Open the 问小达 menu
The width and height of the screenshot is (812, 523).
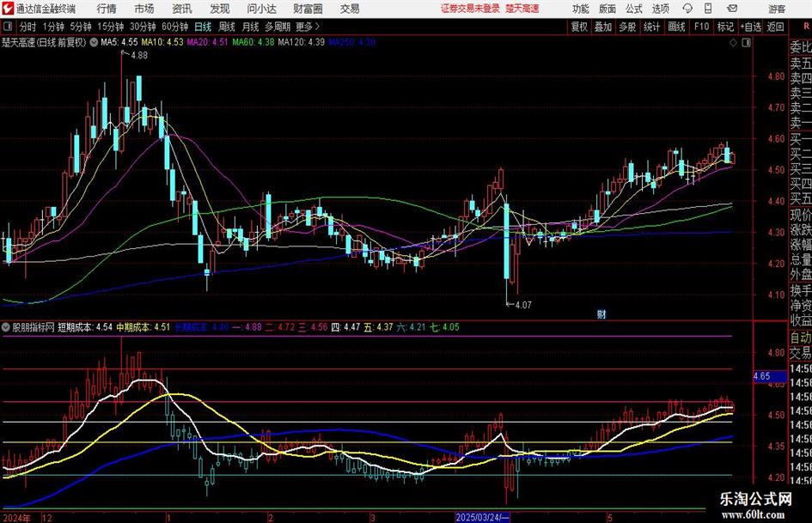coord(261,9)
